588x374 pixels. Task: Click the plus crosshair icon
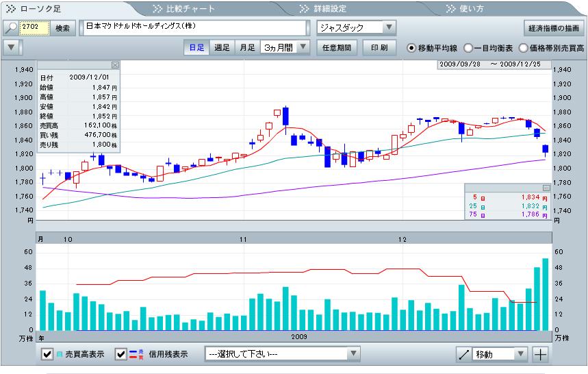[x=541, y=354]
